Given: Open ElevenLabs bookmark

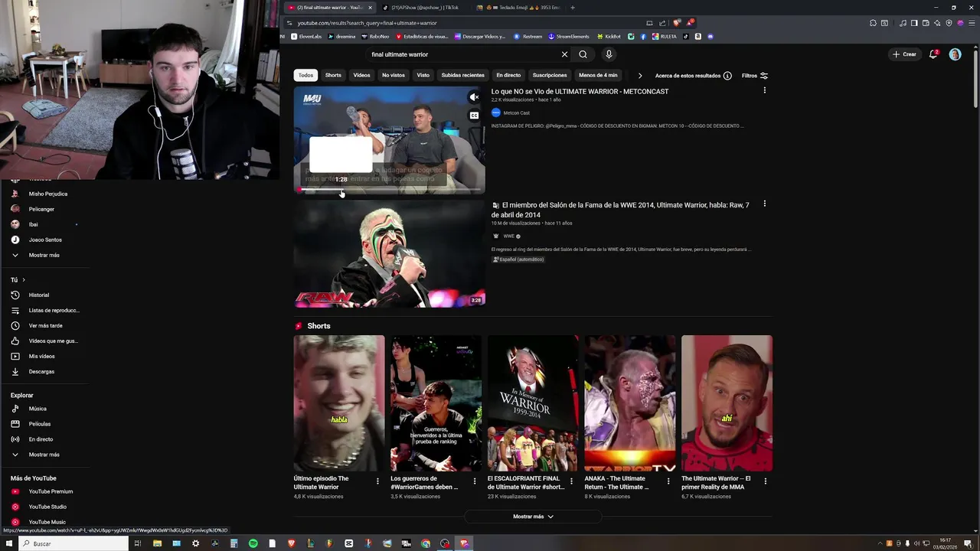Looking at the screenshot, I should pos(306,36).
